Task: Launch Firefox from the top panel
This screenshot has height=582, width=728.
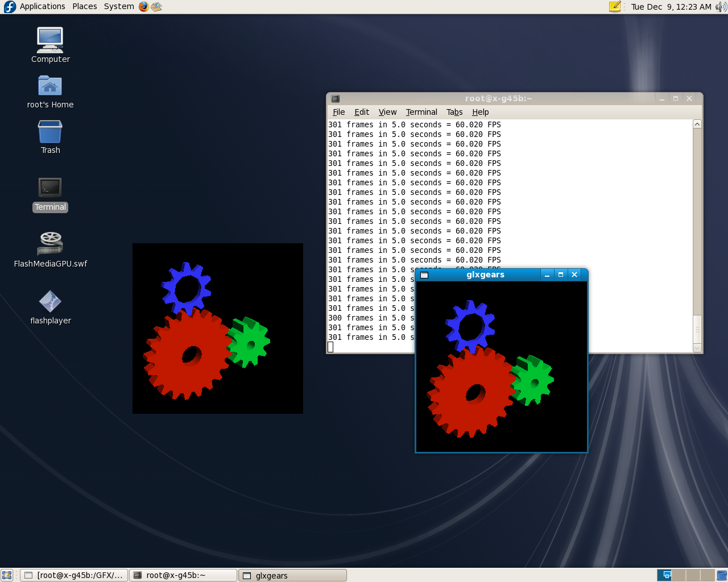Action: [x=144, y=7]
